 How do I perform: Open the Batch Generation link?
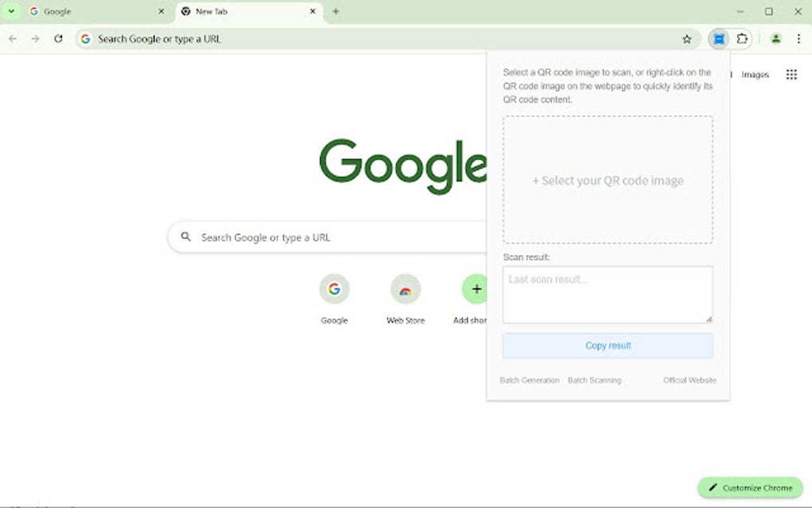[x=529, y=380]
